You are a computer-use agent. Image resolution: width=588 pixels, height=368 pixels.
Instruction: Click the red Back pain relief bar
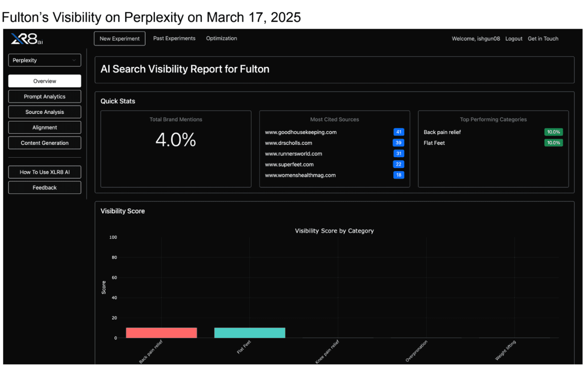pyautogui.click(x=161, y=332)
